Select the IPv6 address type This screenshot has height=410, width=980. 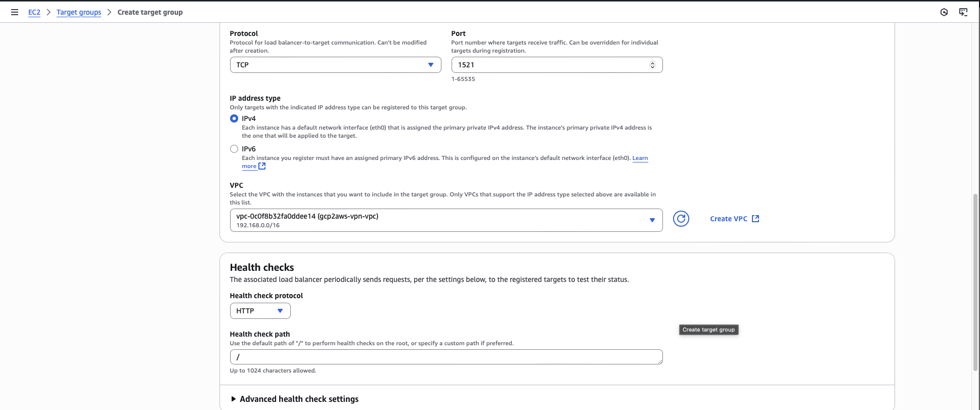tap(234, 149)
